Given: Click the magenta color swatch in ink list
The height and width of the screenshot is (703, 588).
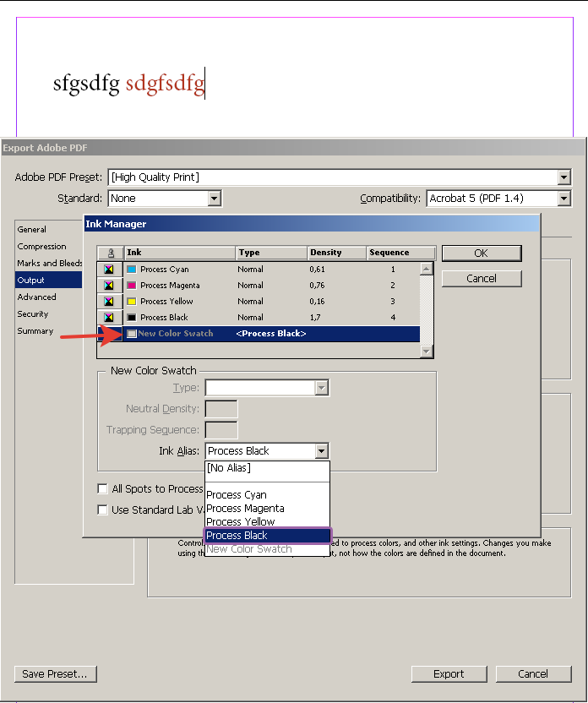Looking at the screenshot, I should pos(132,286).
